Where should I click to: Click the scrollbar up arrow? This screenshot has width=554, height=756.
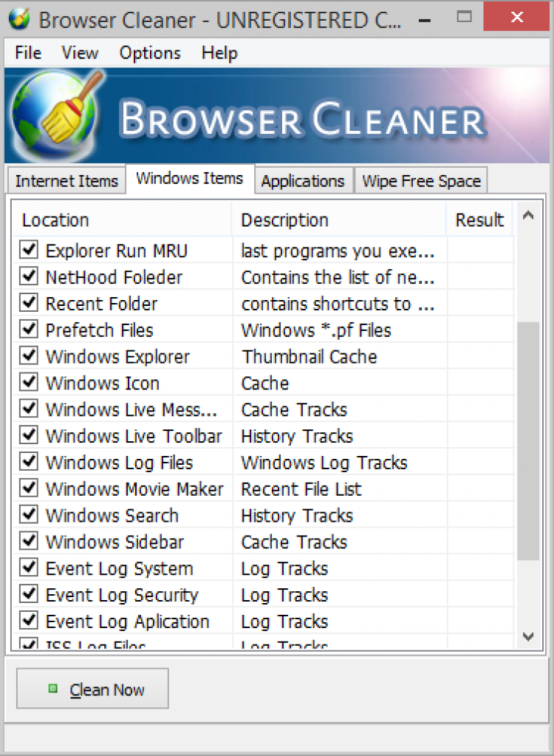528,216
